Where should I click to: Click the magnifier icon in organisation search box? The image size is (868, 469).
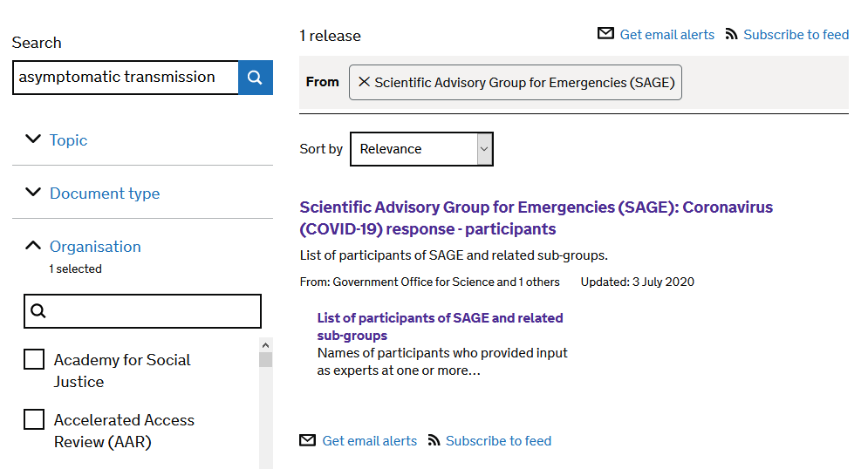click(x=38, y=311)
